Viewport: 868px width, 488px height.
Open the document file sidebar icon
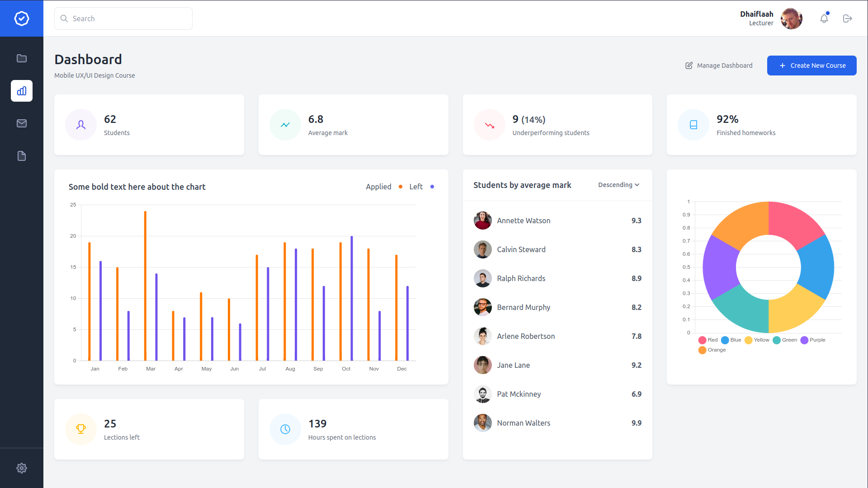[22, 156]
